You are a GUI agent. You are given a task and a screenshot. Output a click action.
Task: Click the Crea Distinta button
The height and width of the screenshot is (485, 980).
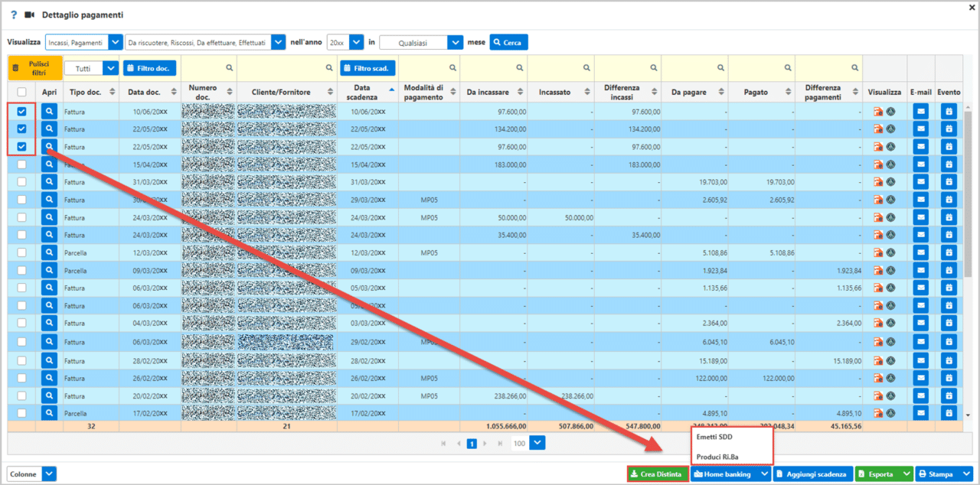[657, 474]
